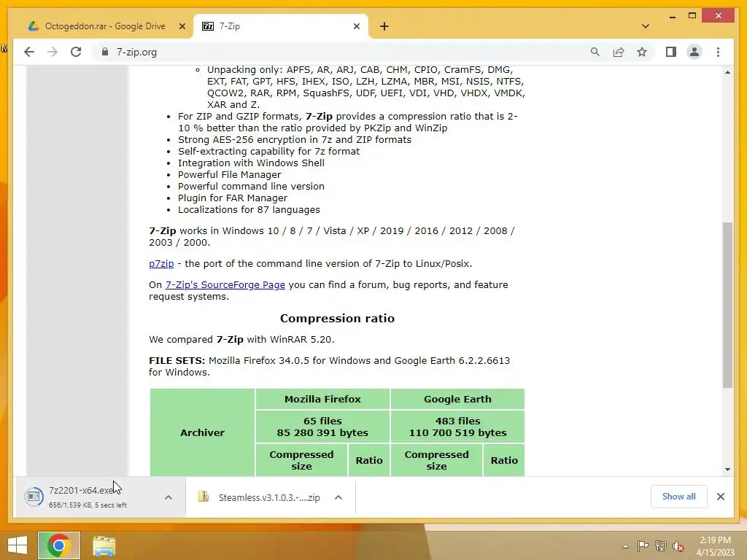This screenshot has height=560, width=747.
Task: Open the zoom magnifier icon in address bar
Action: 595,52
